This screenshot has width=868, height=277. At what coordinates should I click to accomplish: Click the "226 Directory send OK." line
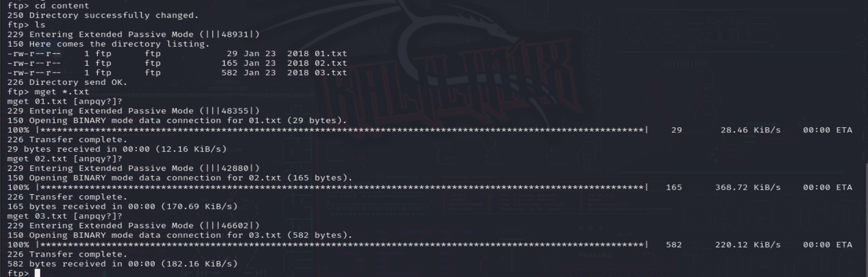[67, 82]
